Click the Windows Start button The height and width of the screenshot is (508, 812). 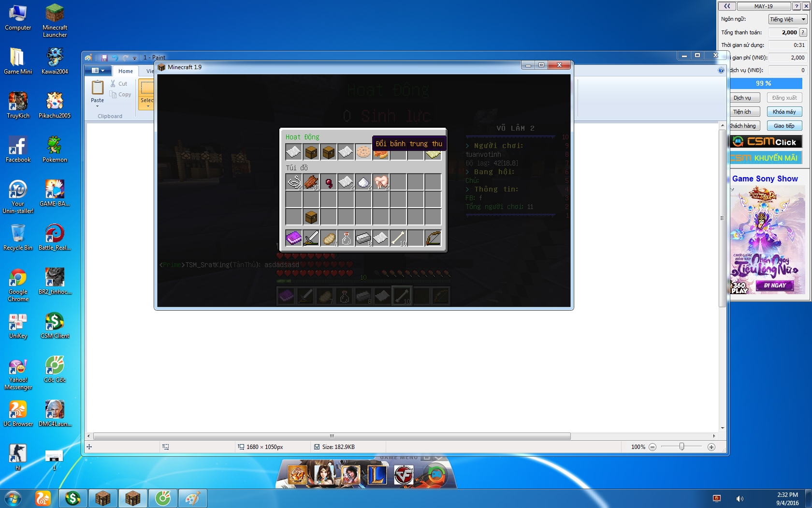pos(13,498)
